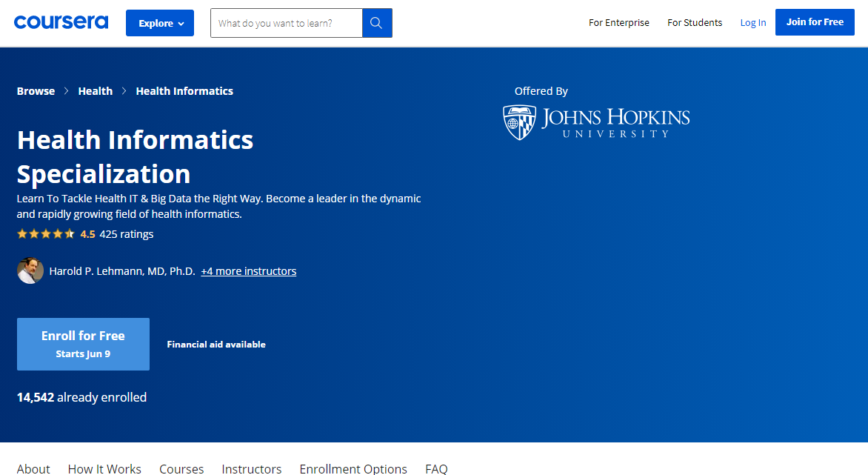Viewport: 868px width, 475px height.
Task: Open the For Students page
Action: click(x=694, y=23)
